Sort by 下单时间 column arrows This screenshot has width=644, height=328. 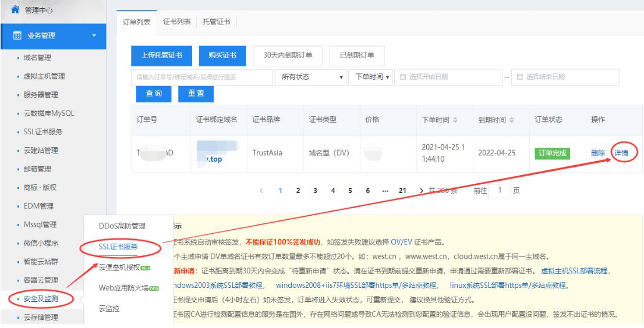455,120
